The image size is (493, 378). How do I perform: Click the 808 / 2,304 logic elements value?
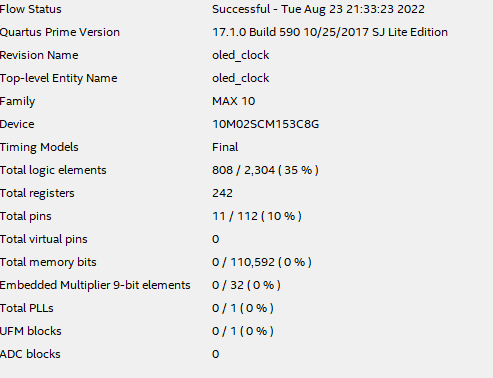coord(265,170)
